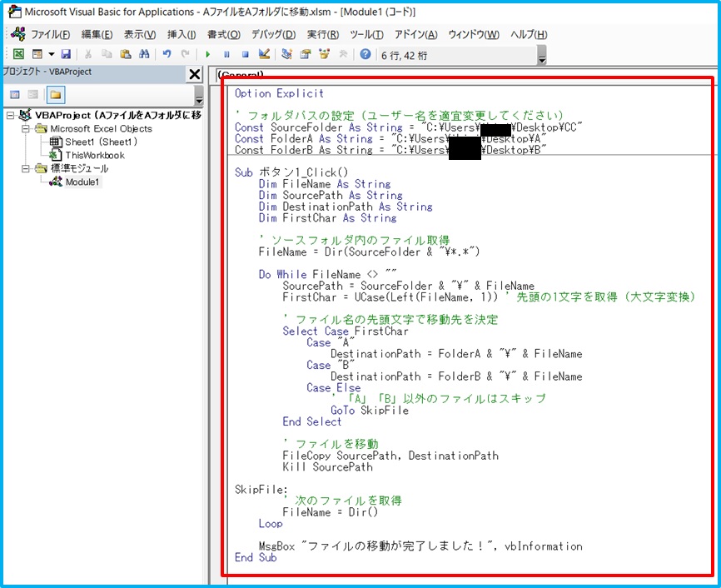Open the 表示(V) menu
Screen dimensions: 721x588
(139, 34)
